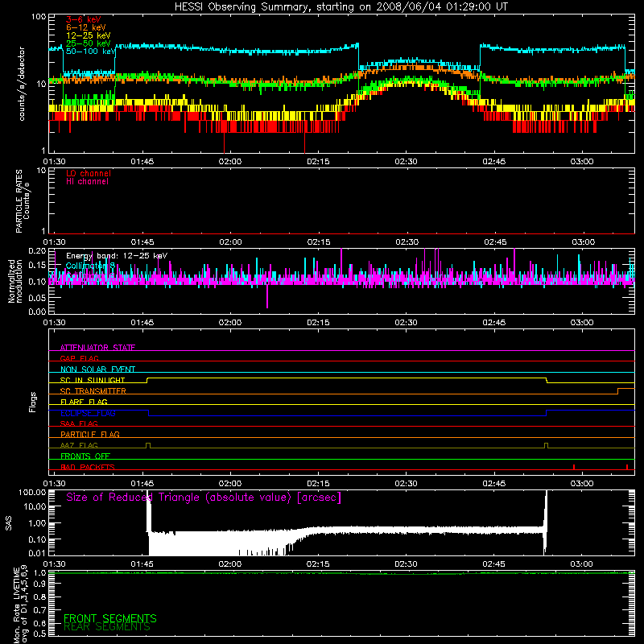This screenshot has height=644, width=644.
Task: Click the PARTICLE RATES axis label
Action: point(23,200)
